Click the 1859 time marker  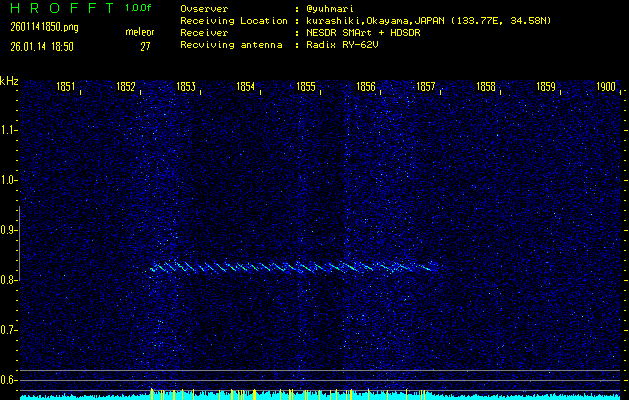point(546,87)
